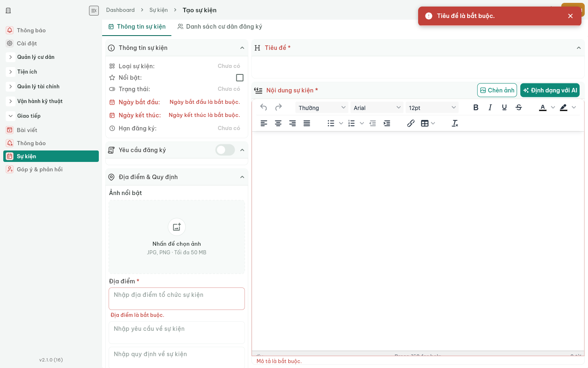Image resolution: width=588 pixels, height=368 pixels.
Task: Align text left
Action: click(x=264, y=123)
